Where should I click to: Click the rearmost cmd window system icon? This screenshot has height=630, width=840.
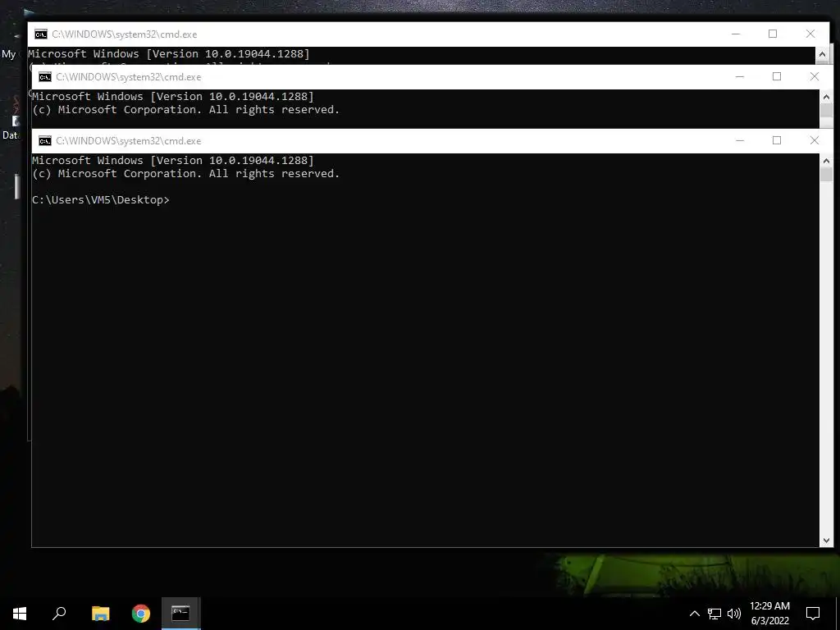pyautogui.click(x=41, y=34)
